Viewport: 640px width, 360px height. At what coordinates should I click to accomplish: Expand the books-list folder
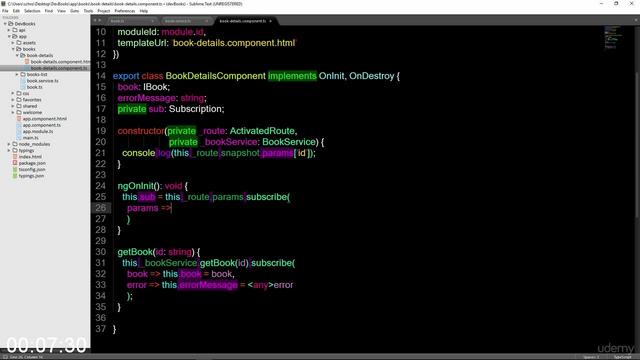tap(18, 74)
